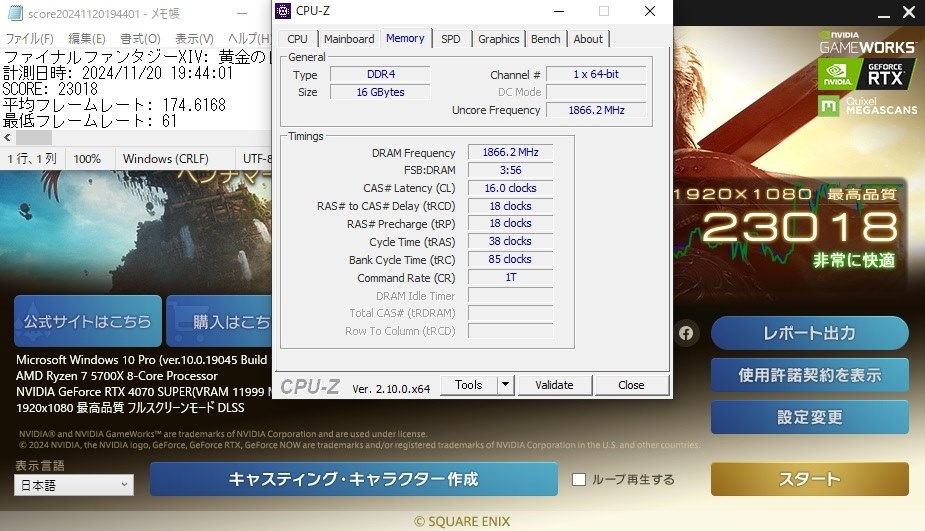The height and width of the screenshot is (531, 925).
Task: Click the CPU-Z app icon in title bar
Action: tap(283, 11)
